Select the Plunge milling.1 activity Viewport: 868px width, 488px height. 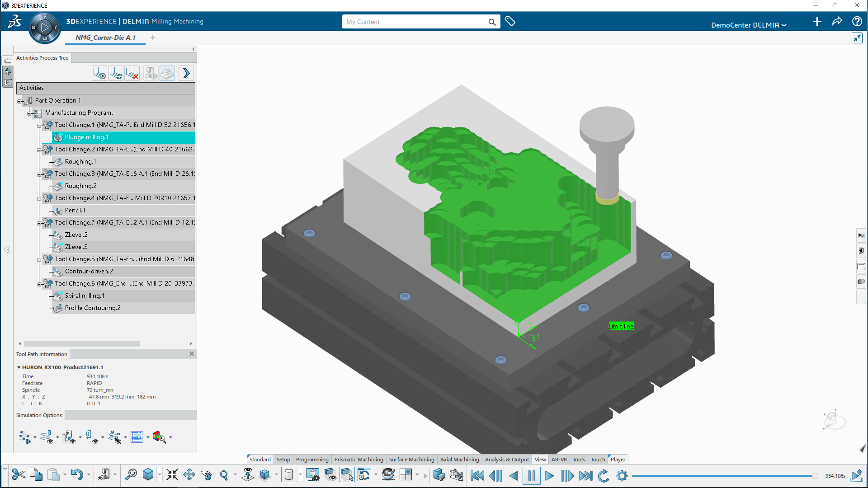(86, 137)
